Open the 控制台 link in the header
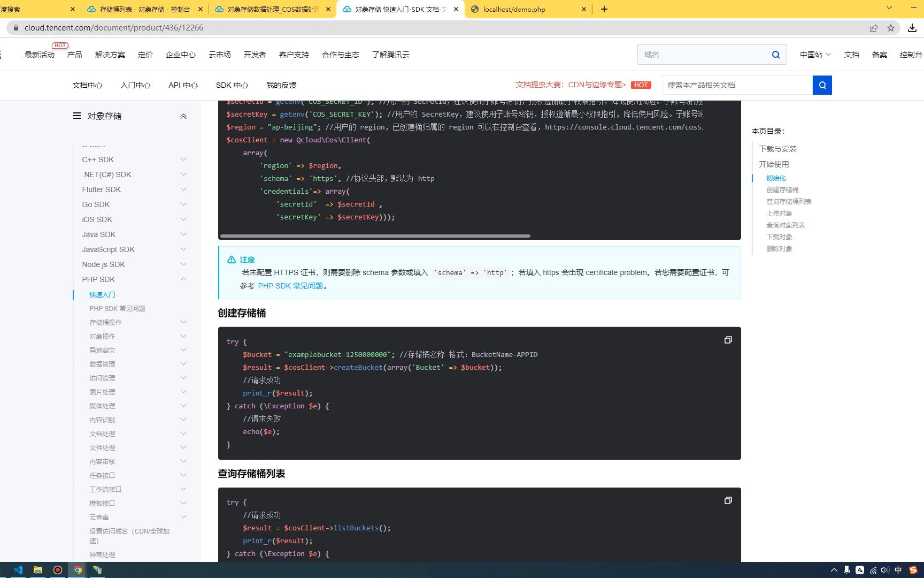This screenshot has height=578, width=924. click(x=911, y=55)
